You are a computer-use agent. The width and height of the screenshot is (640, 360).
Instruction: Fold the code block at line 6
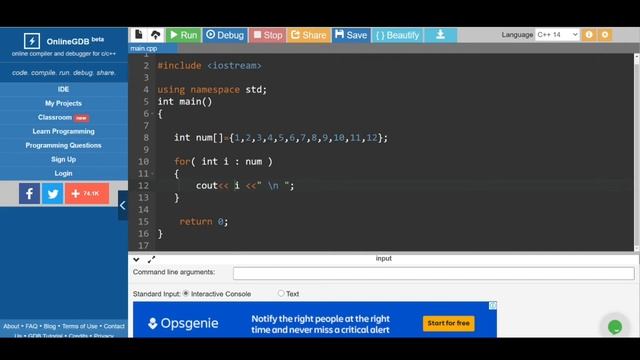(153, 114)
